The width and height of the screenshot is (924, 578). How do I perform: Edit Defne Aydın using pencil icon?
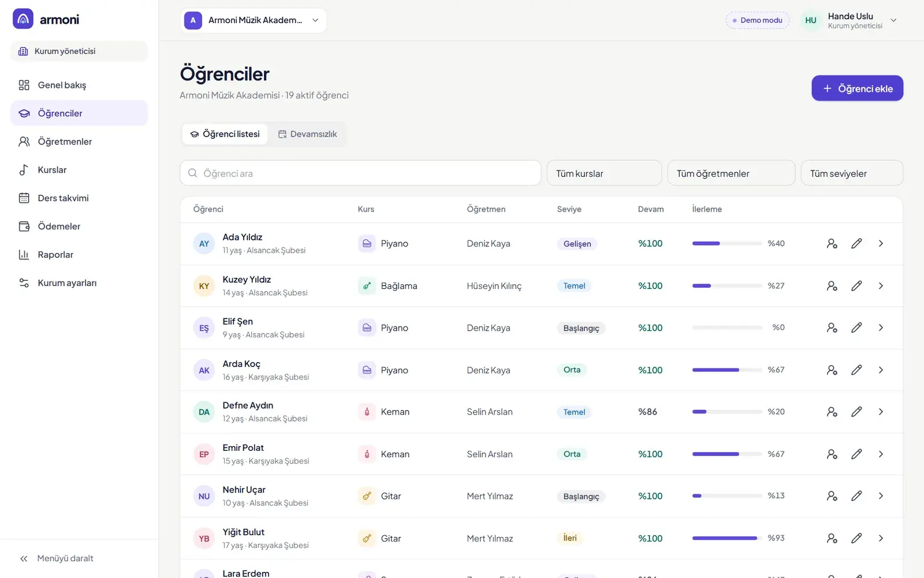click(x=856, y=412)
